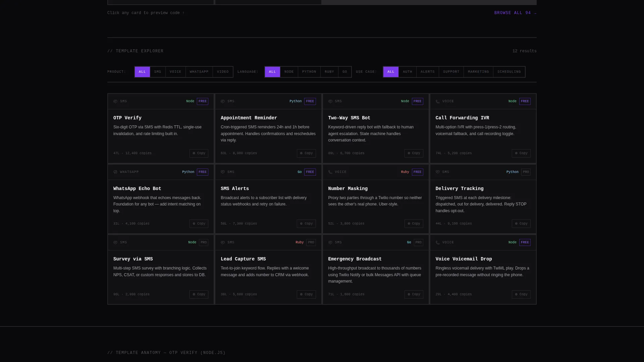The image size is (644, 362).
Task: Open the Number Masking card title
Action: point(348,189)
